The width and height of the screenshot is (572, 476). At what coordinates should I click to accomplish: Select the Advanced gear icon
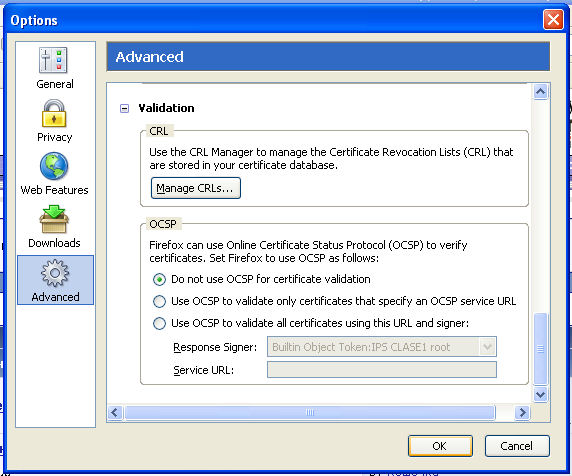55,273
